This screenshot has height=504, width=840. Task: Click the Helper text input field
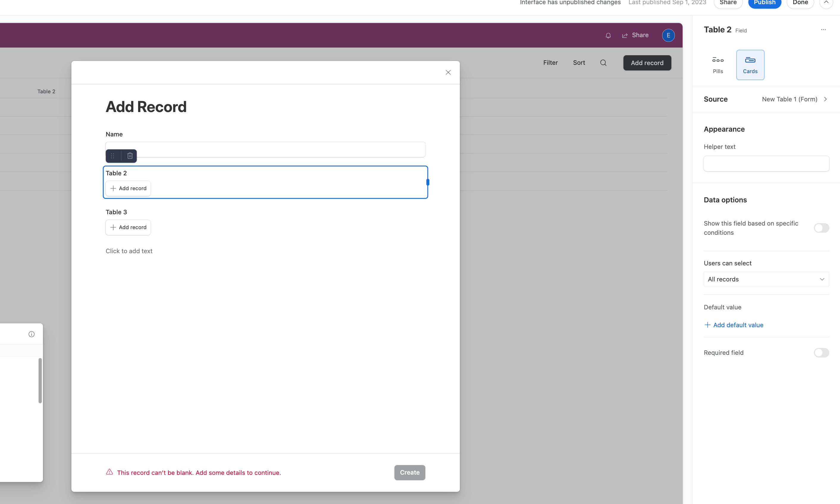coord(766,164)
